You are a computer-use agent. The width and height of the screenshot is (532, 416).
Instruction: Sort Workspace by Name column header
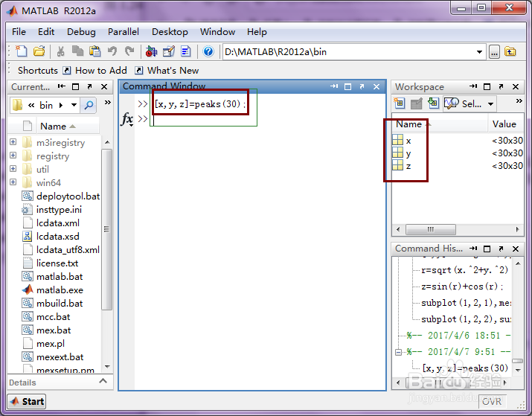coord(440,124)
